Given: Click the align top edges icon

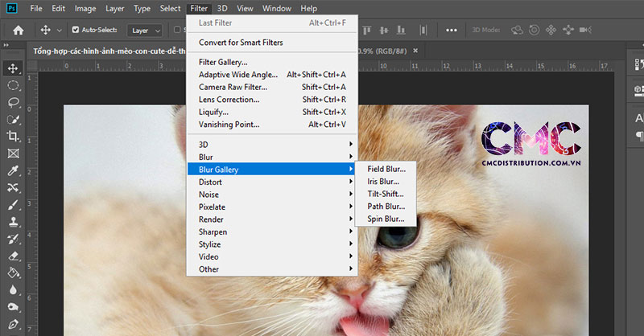Looking at the screenshot, I should coord(367,30).
